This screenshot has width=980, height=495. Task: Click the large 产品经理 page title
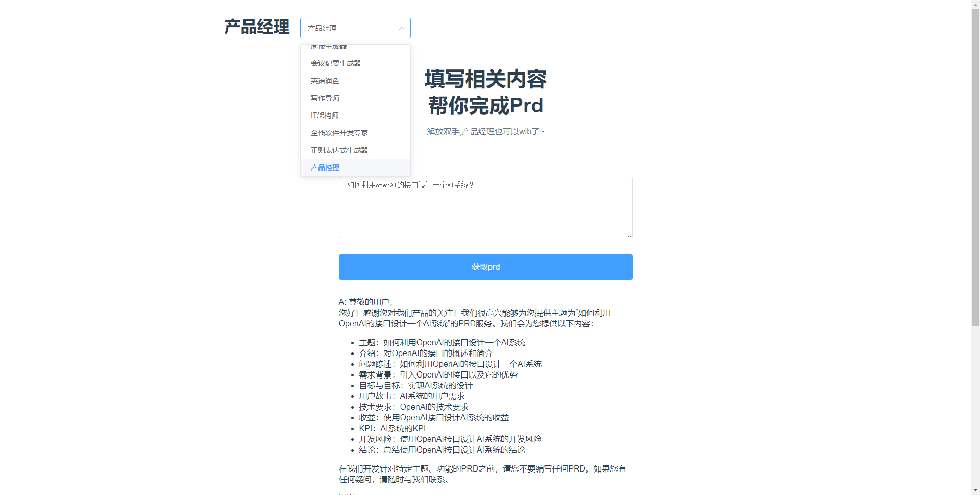pyautogui.click(x=257, y=27)
